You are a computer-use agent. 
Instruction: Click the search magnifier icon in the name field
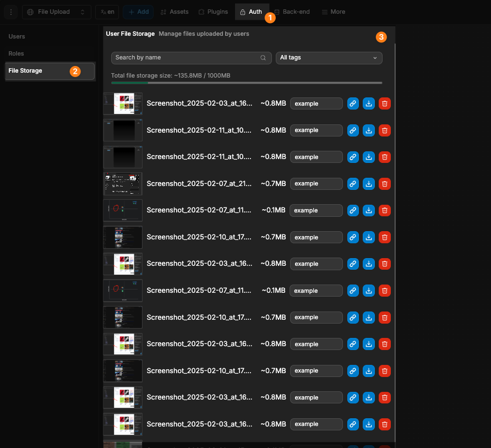coord(264,58)
